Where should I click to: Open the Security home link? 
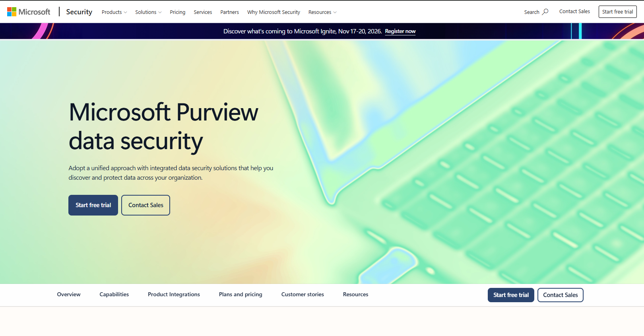(x=79, y=12)
